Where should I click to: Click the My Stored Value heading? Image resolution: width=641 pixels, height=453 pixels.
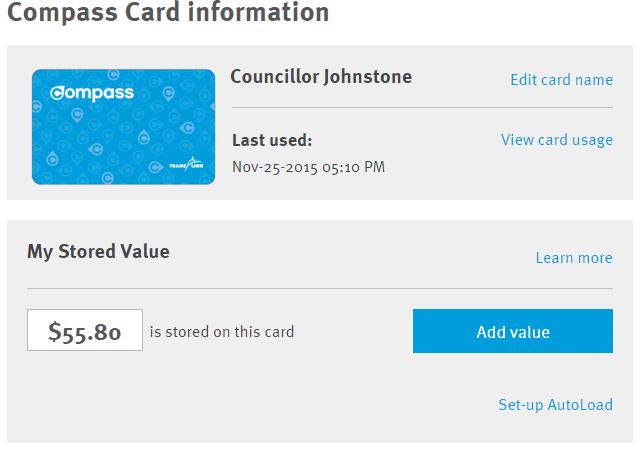click(x=98, y=251)
